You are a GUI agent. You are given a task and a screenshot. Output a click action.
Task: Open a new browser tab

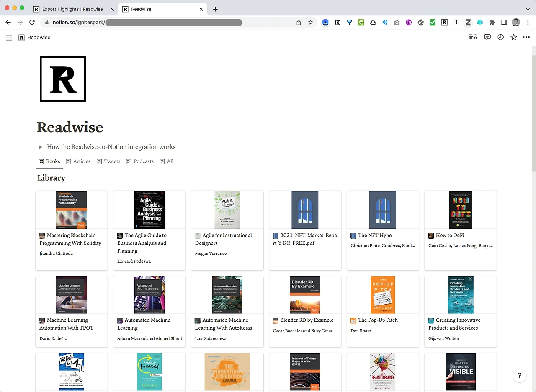(215, 9)
